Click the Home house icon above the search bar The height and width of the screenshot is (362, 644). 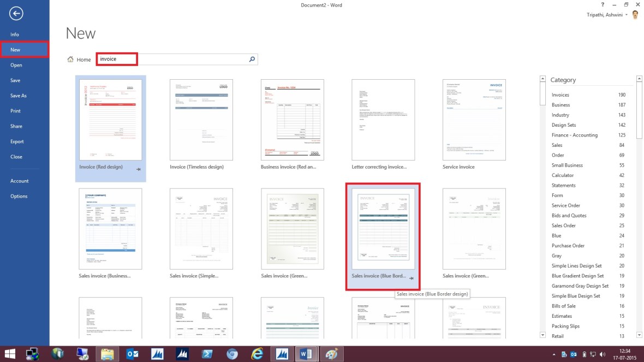coord(70,59)
